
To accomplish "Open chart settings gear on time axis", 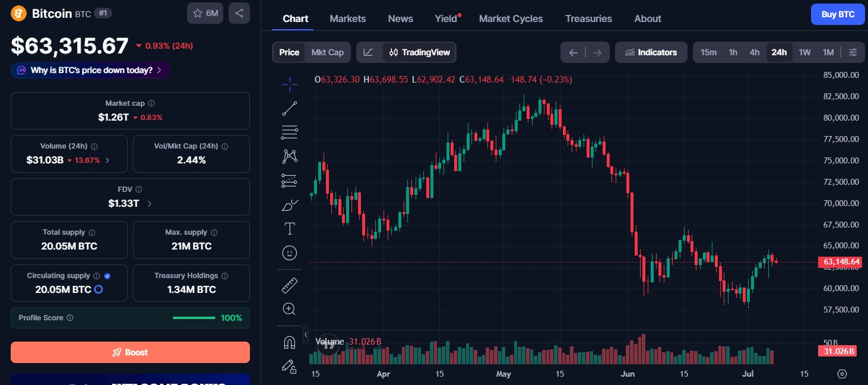I will coord(842,374).
